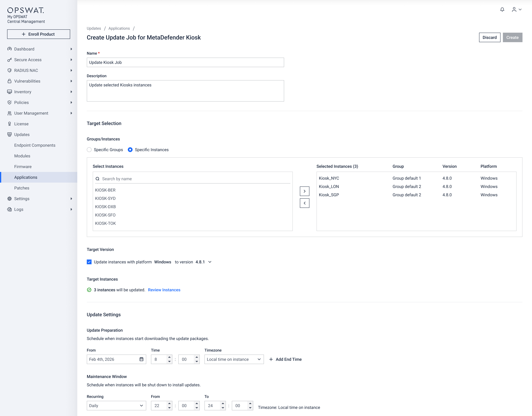Go to Endpoint Components menu item
This screenshot has width=532, height=416.
[x=35, y=145]
